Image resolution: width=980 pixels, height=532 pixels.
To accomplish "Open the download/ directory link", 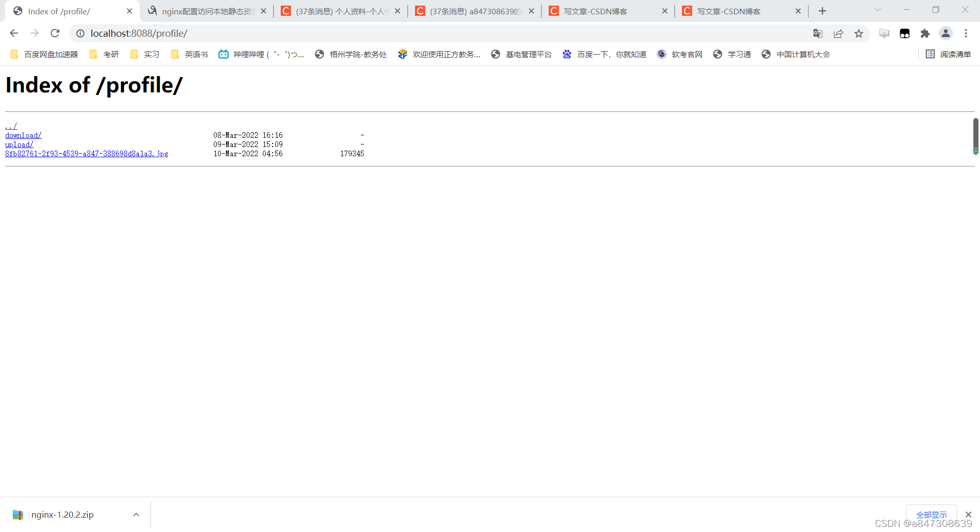I will click(x=23, y=135).
